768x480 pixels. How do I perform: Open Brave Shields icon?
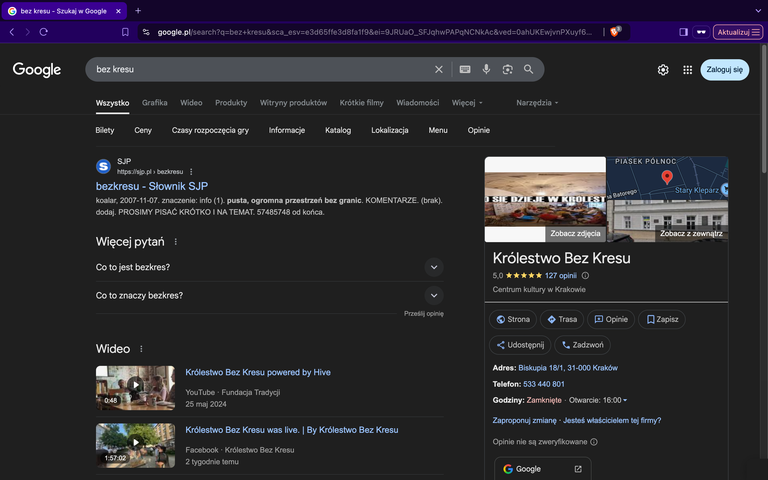(x=614, y=32)
